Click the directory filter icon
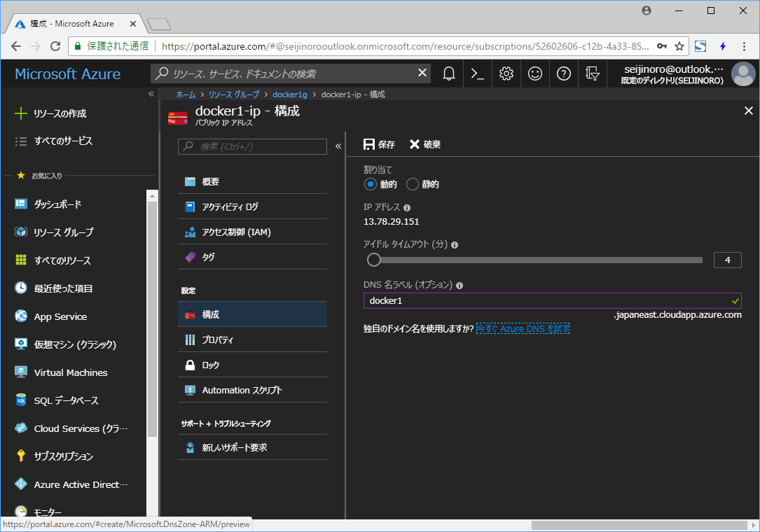This screenshot has width=760, height=532. point(592,73)
